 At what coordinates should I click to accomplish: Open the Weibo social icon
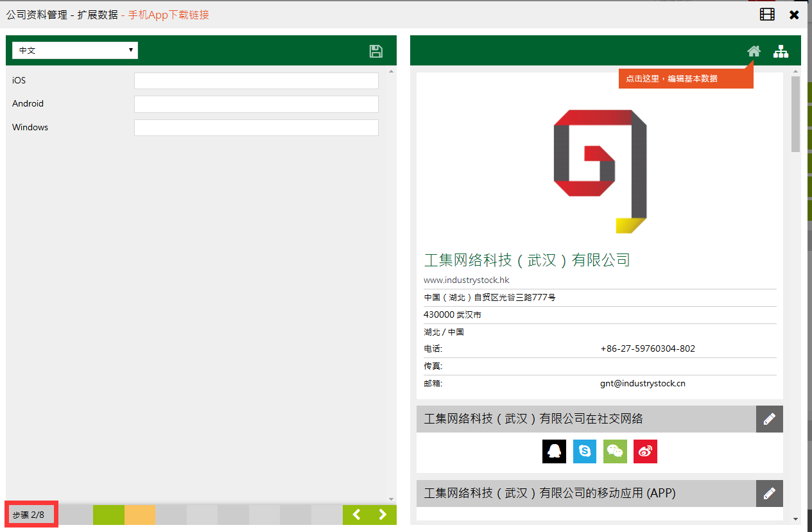coord(645,451)
